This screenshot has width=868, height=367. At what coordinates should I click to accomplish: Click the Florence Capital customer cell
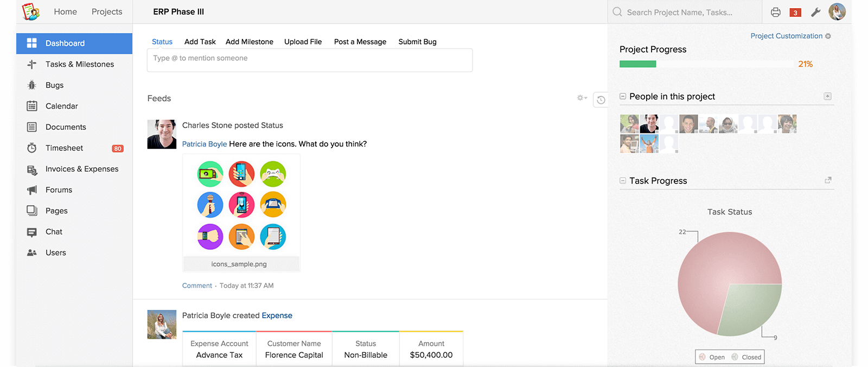tap(294, 350)
